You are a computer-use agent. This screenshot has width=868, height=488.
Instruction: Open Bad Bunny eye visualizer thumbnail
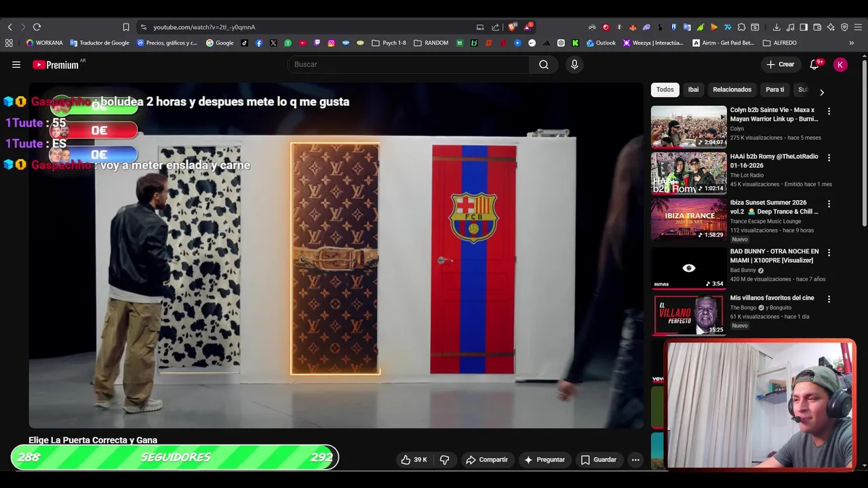click(688, 268)
